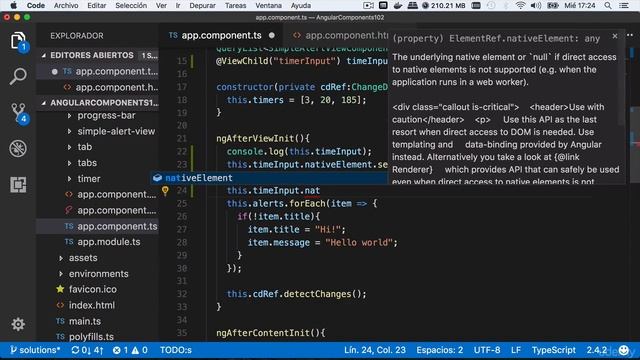
Task: Open the Code application menu
Action: (x=36, y=5)
